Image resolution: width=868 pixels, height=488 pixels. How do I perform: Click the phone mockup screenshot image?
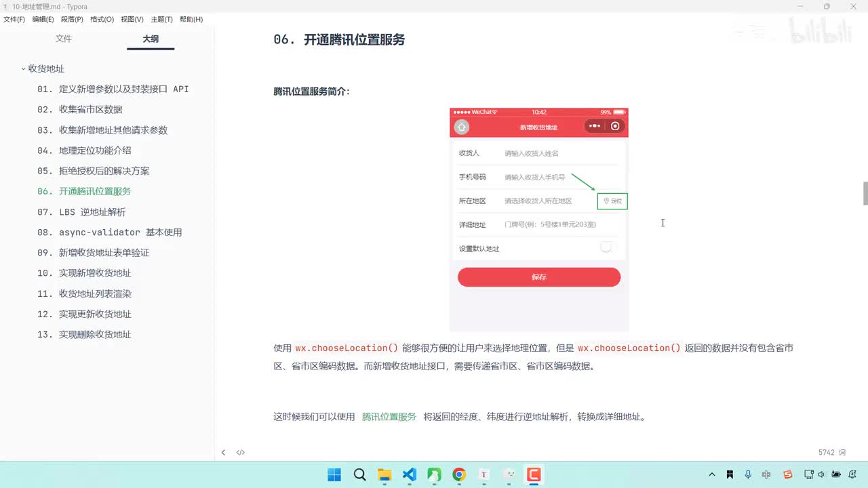(x=539, y=220)
